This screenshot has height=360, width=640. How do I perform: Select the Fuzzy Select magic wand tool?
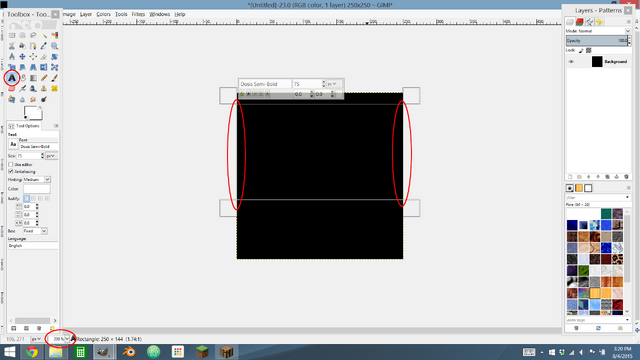pyautogui.click(x=44, y=36)
